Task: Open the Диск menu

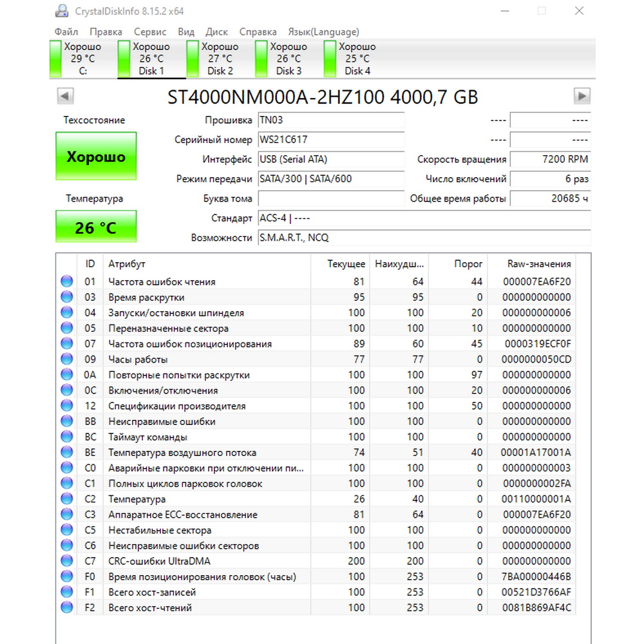Action: (216, 32)
